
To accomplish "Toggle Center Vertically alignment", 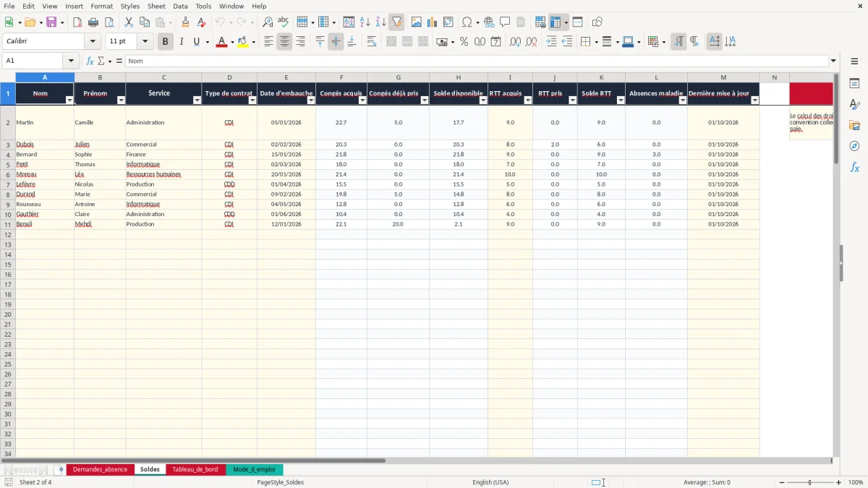I will (x=336, y=42).
